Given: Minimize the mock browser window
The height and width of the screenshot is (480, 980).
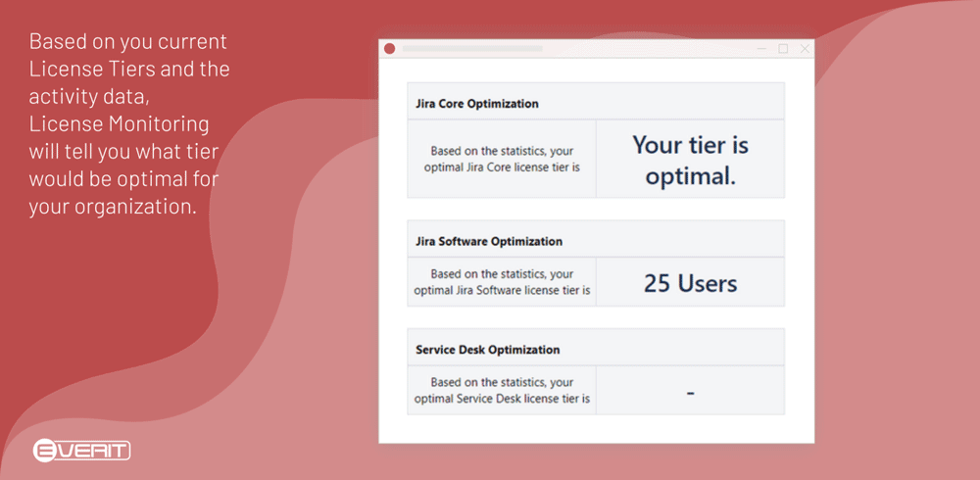Looking at the screenshot, I should tap(761, 49).
